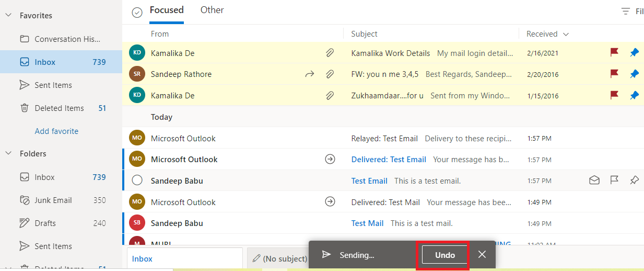Click the Junk Email folder icon

[25, 200]
